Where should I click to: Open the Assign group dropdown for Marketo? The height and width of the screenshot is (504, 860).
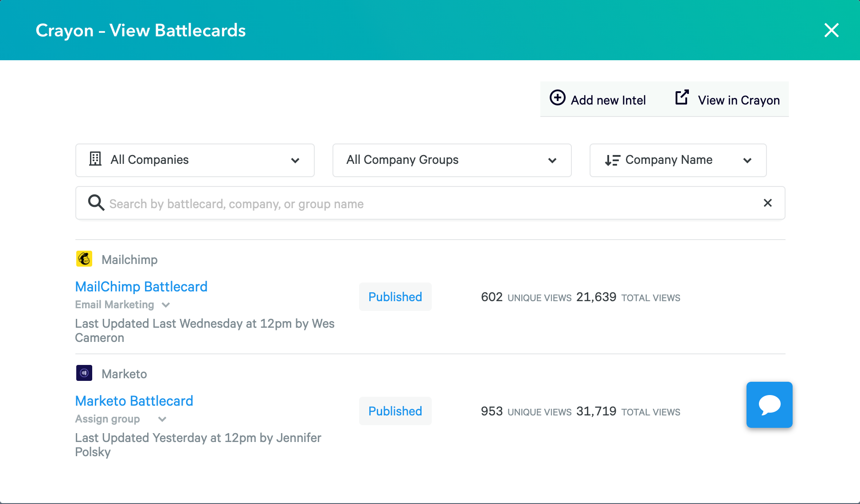pos(162,419)
